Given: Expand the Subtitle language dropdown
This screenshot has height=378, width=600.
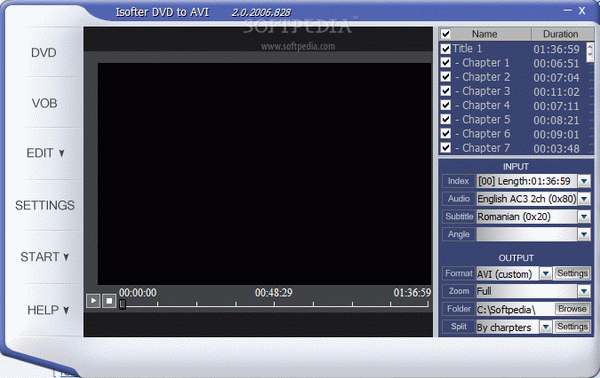Looking at the screenshot, I should coord(584,217).
